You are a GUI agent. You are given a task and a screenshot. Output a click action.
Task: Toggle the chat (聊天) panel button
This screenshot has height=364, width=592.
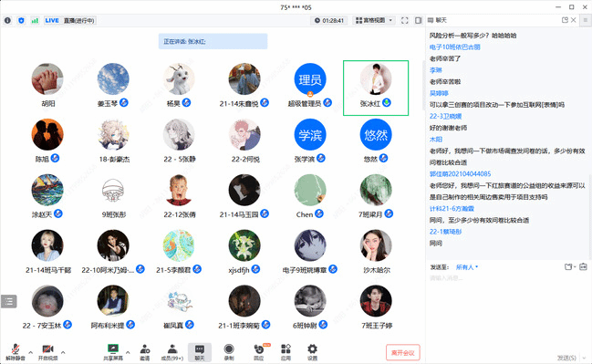click(200, 352)
